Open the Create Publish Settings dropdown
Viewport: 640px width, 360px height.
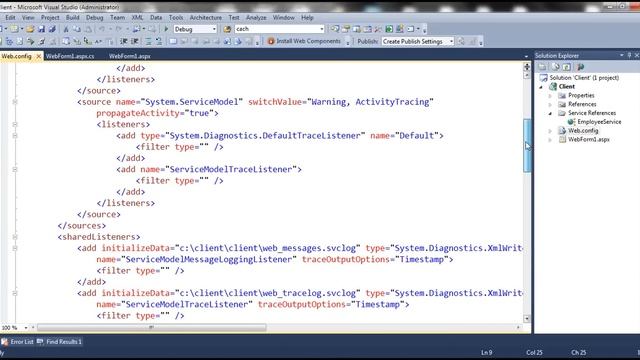tap(451, 41)
